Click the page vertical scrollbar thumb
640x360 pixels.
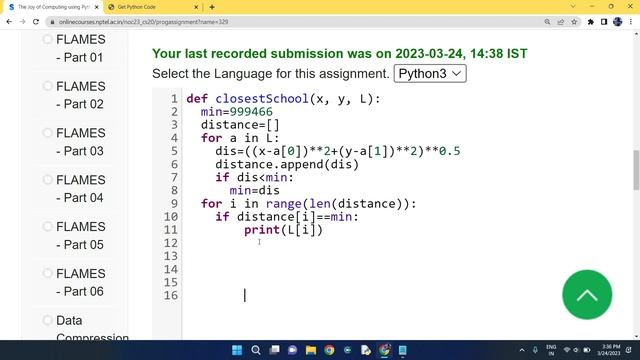coord(636,170)
